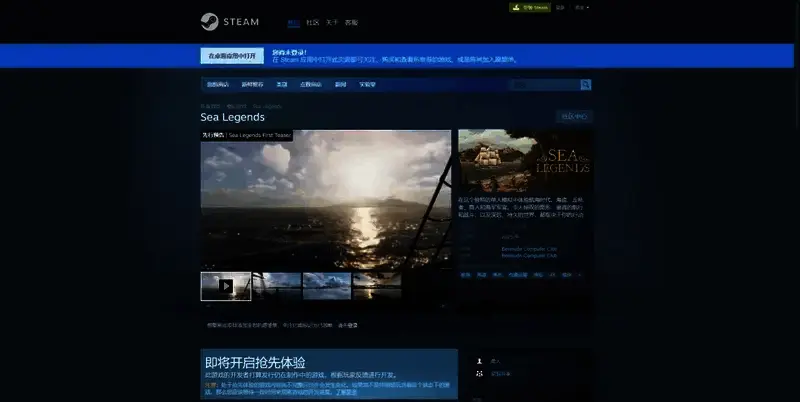The image size is (800, 402).
Task: Select the fourth screenshot thumbnail with sunset
Action: click(377, 286)
